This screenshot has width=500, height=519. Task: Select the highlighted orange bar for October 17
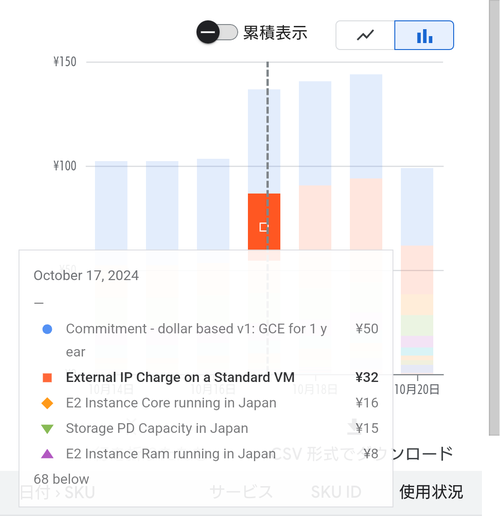264,221
